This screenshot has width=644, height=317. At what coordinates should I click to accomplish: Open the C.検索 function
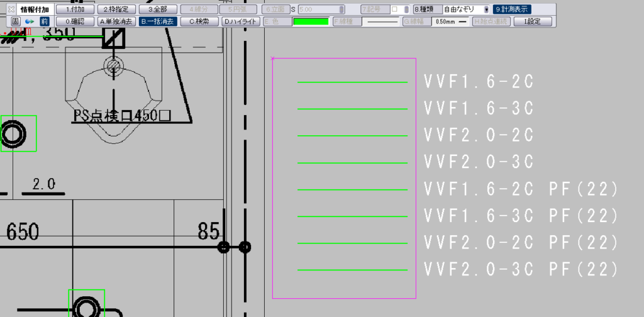(199, 21)
